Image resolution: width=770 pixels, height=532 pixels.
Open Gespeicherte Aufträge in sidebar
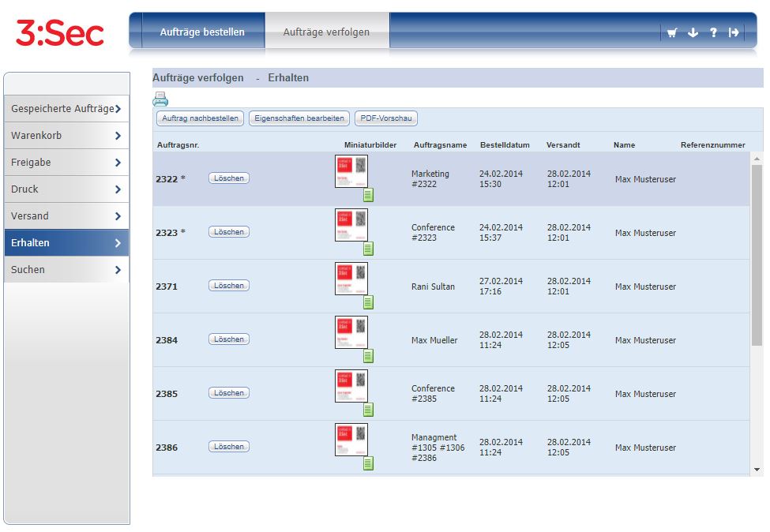pyautogui.click(x=66, y=108)
